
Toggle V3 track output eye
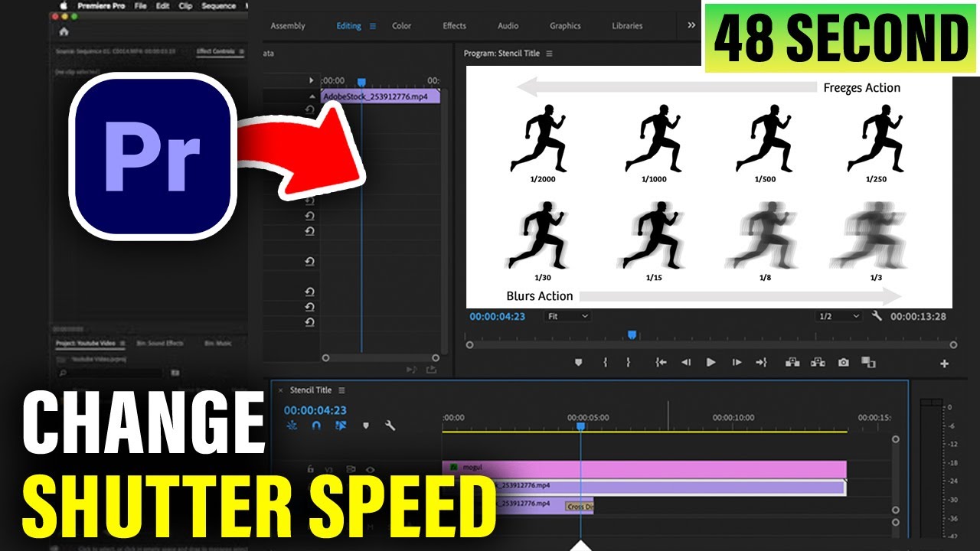coord(370,469)
